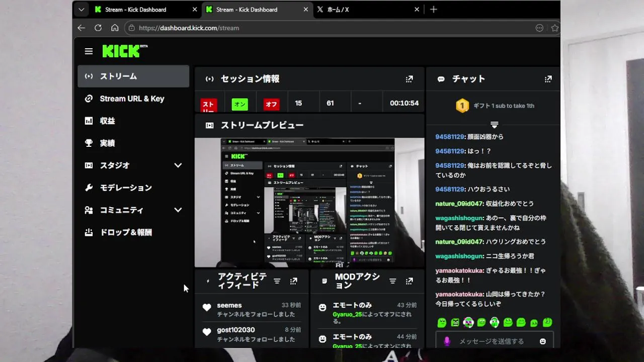Image resolution: width=644 pixels, height=362 pixels.
Task: Pop out the チャット panel
Action: [x=548, y=79]
